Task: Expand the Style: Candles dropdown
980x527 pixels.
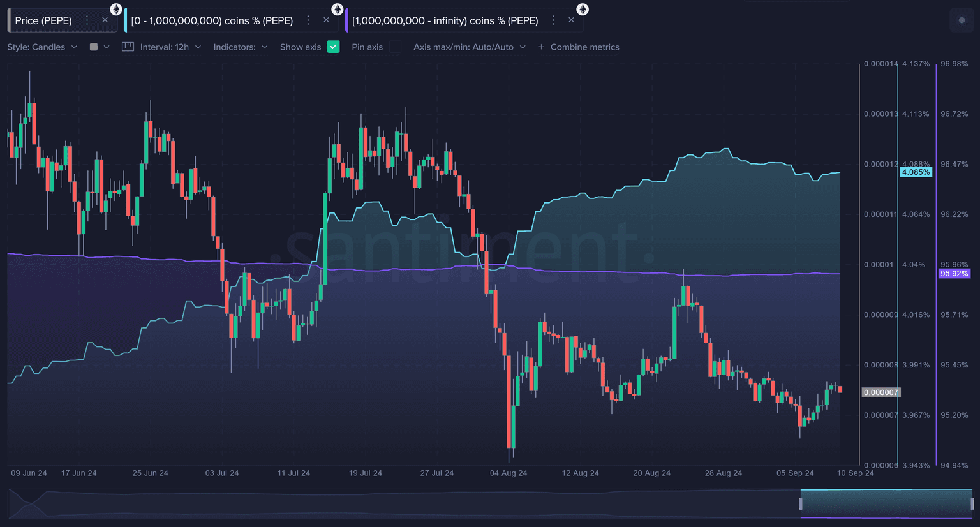Action: [x=42, y=47]
